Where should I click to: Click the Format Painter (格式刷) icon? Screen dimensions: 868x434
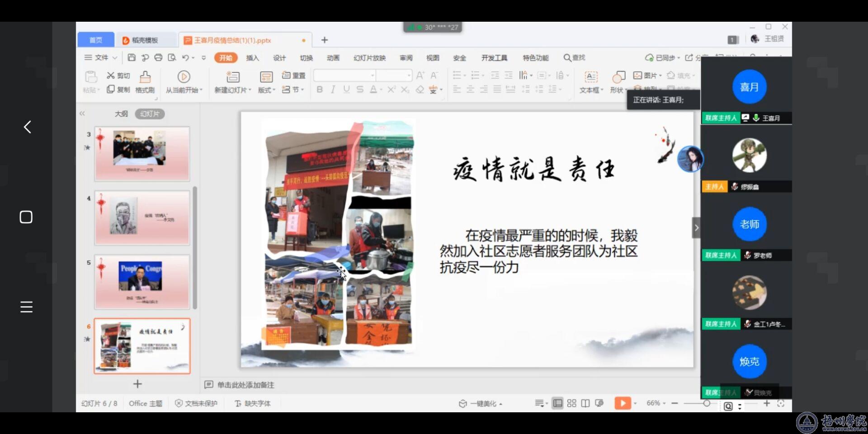pyautogui.click(x=145, y=77)
